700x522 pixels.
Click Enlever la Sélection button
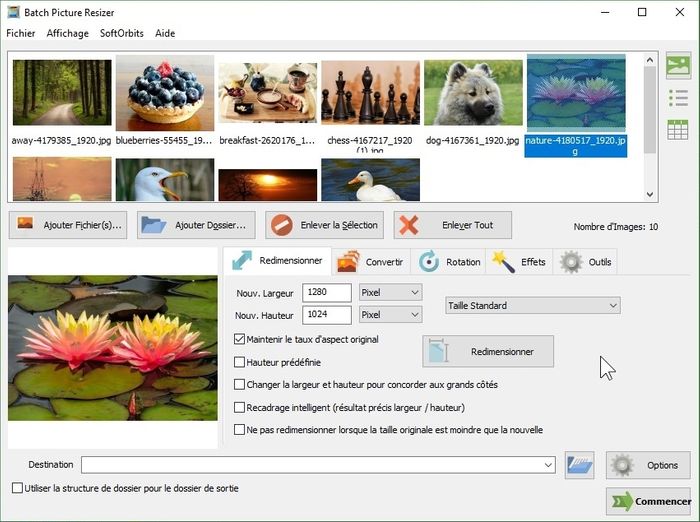coord(326,225)
